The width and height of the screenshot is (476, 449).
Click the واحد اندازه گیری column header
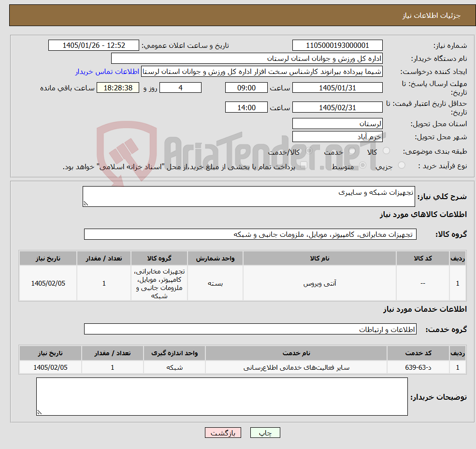coord(174,353)
